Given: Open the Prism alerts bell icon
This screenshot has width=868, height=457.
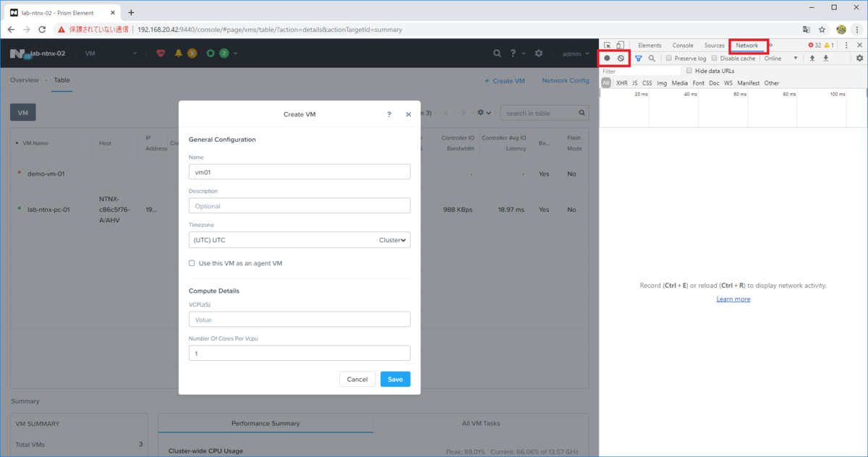Looking at the screenshot, I should point(179,54).
